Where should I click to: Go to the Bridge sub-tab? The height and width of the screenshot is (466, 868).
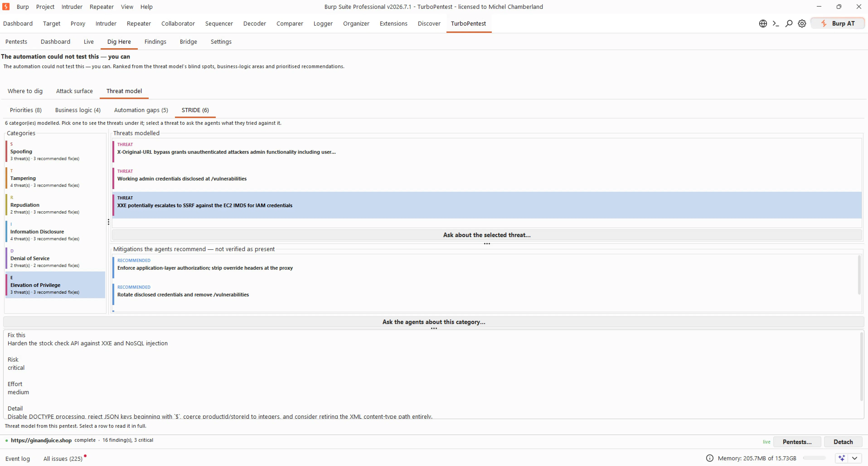[x=188, y=42]
